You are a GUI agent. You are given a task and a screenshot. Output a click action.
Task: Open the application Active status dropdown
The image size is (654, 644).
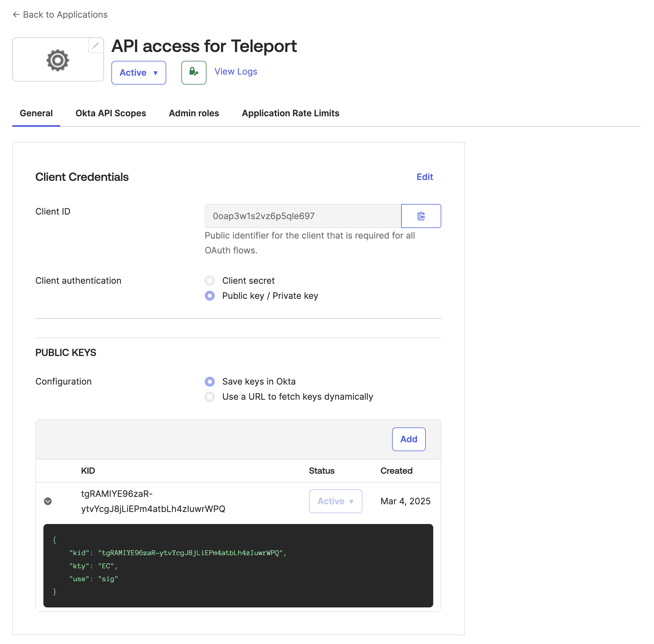pos(138,72)
